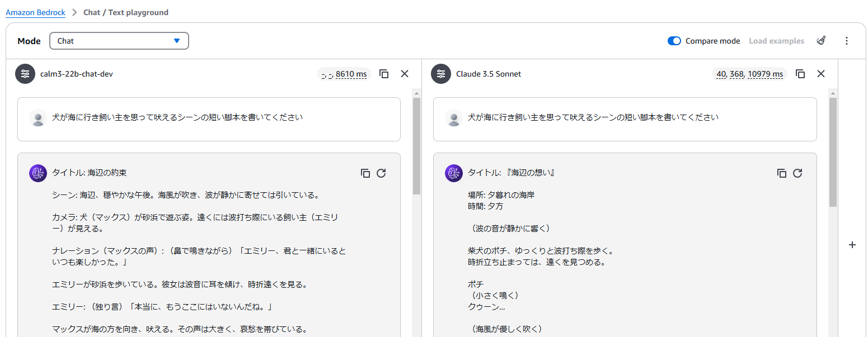Open the Mode dropdown set to Chat

(119, 41)
